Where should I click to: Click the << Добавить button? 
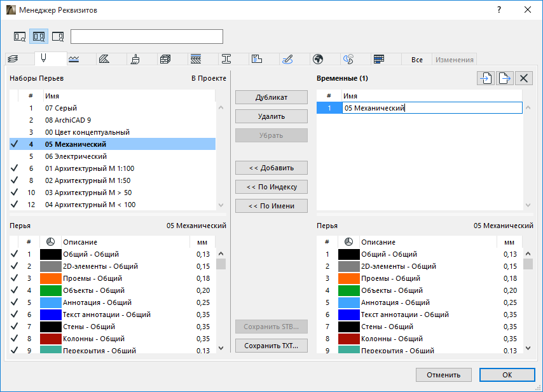[x=271, y=168]
